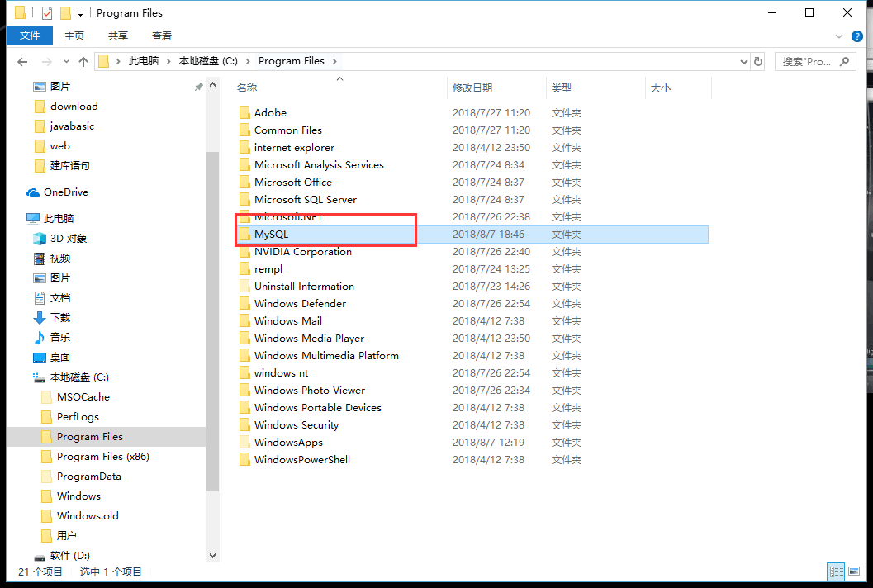Click Program Files breadcrumb segment
This screenshot has height=588, width=873.
tap(292, 61)
